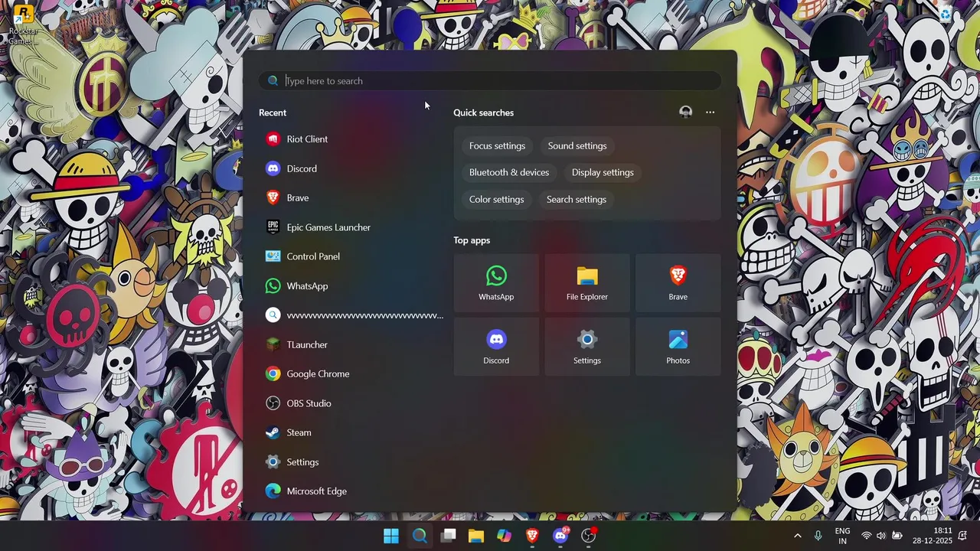Open the WhatsApp tile in Top apps
The width and height of the screenshot is (980, 551).
496,283
